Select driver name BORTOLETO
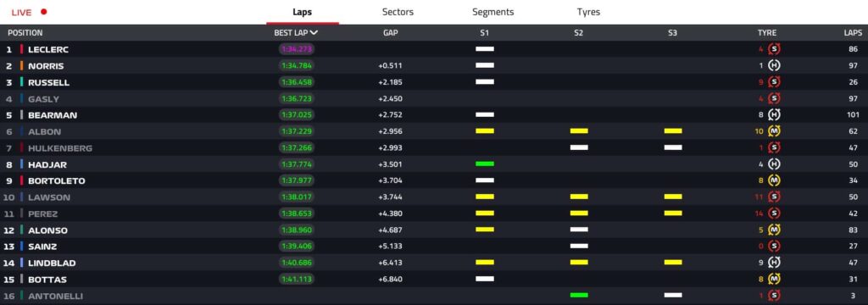This screenshot has width=868, height=305. coord(57,181)
